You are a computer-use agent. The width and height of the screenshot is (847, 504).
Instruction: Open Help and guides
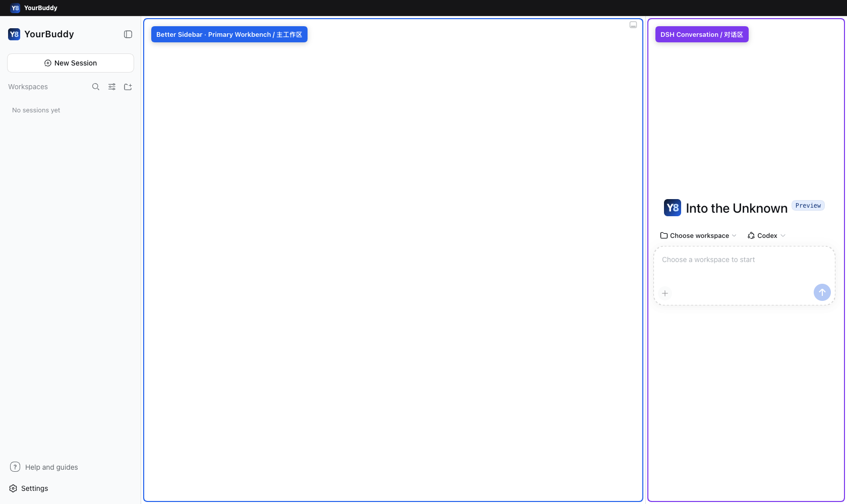(44, 467)
